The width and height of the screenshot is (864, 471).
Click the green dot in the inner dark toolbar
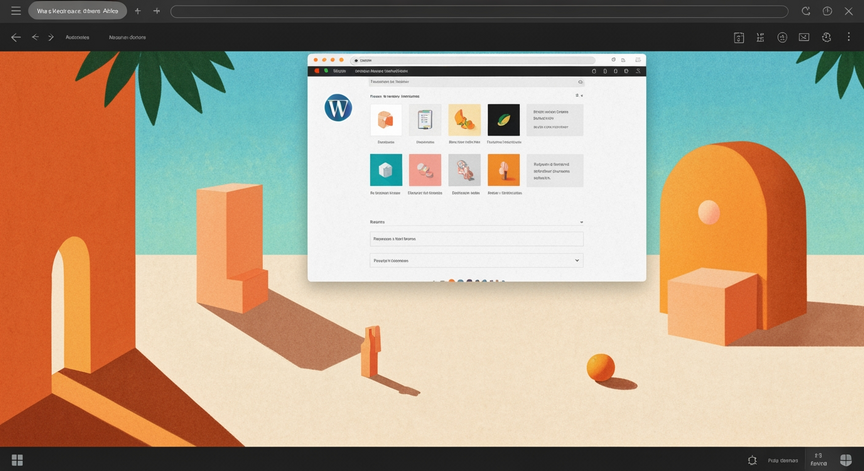click(326, 71)
